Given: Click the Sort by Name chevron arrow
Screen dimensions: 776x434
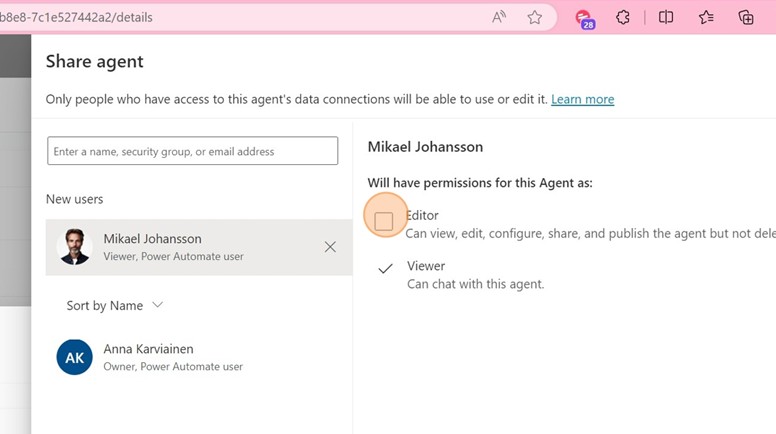Looking at the screenshot, I should 157,306.
